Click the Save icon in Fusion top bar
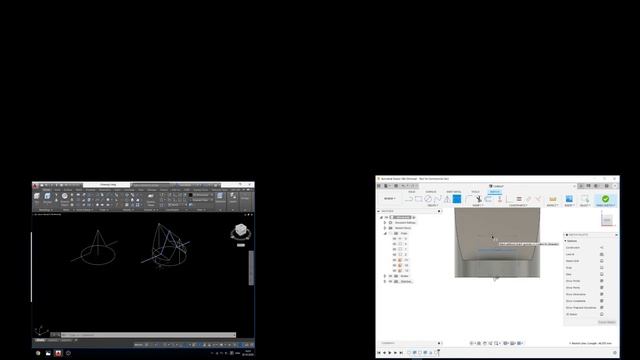 [396, 186]
